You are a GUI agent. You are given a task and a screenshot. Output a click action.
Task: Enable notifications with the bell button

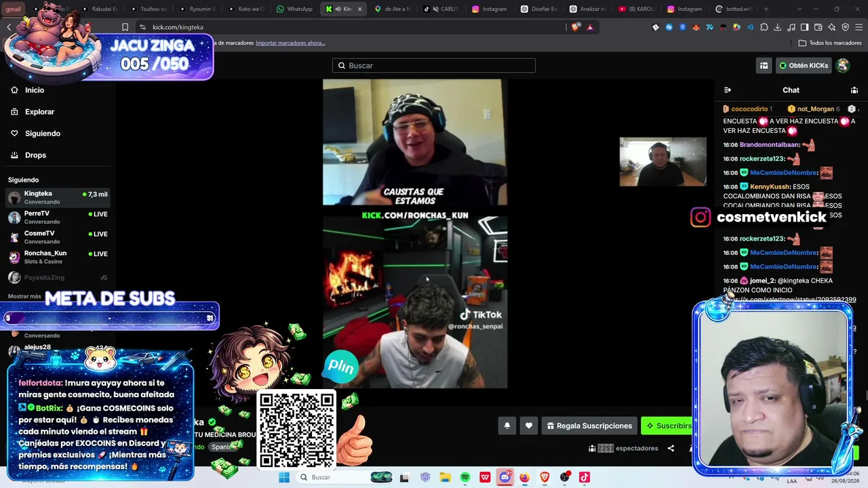[x=507, y=426]
